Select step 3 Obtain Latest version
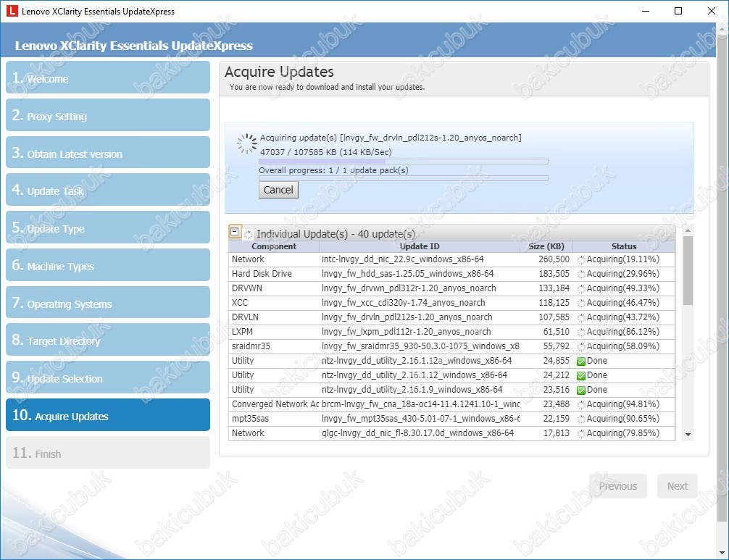729x560 pixels. [x=108, y=152]
